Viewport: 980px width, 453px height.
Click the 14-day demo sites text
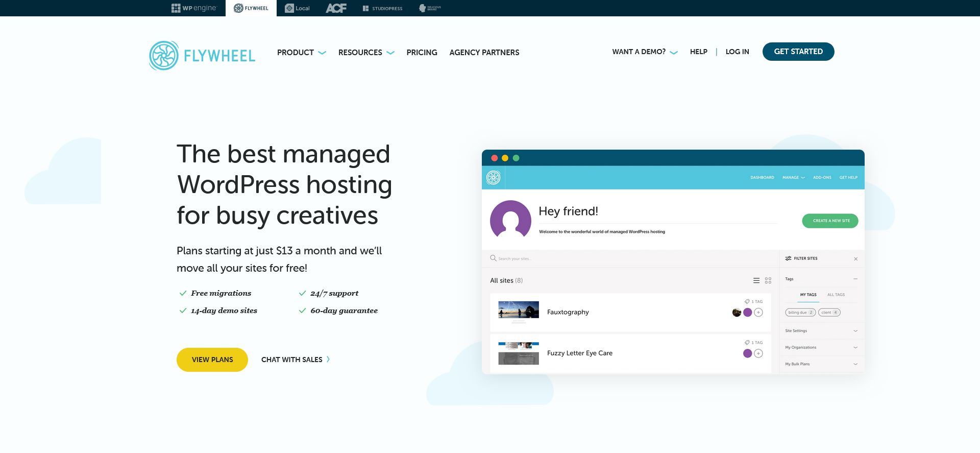pos(224,311)
